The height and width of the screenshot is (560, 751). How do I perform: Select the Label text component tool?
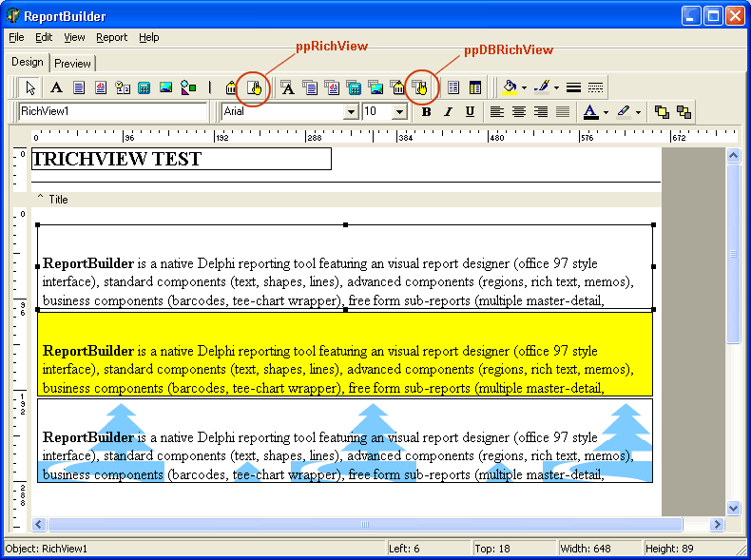[x=56, y=87]
